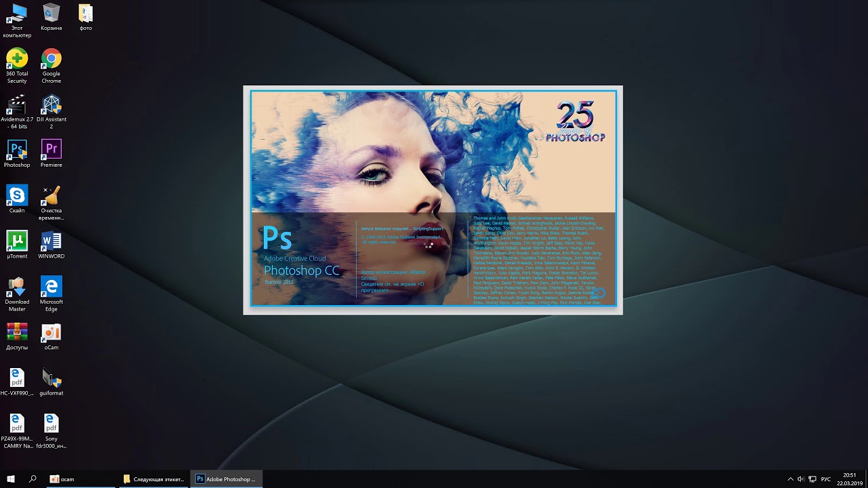The width and height of the screenshot is (868, 488).
Task: Open the Корзина recycle bin icon
Action: point(52,18)
